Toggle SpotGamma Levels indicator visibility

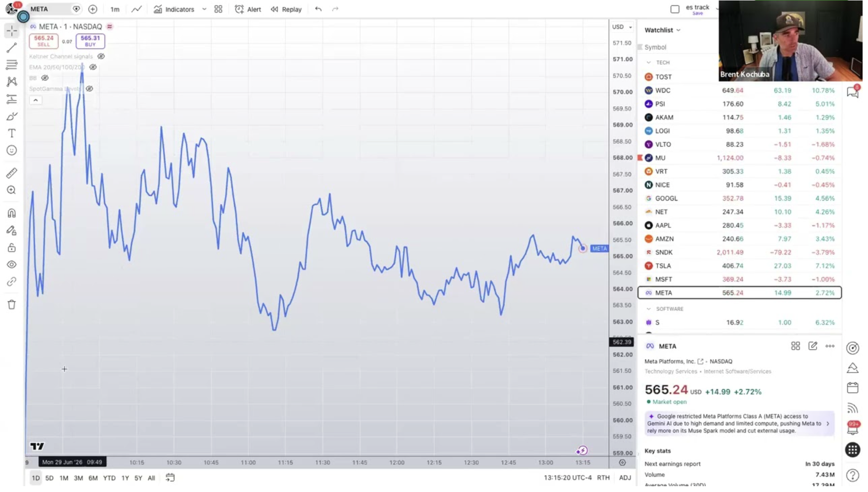point(89,89)
